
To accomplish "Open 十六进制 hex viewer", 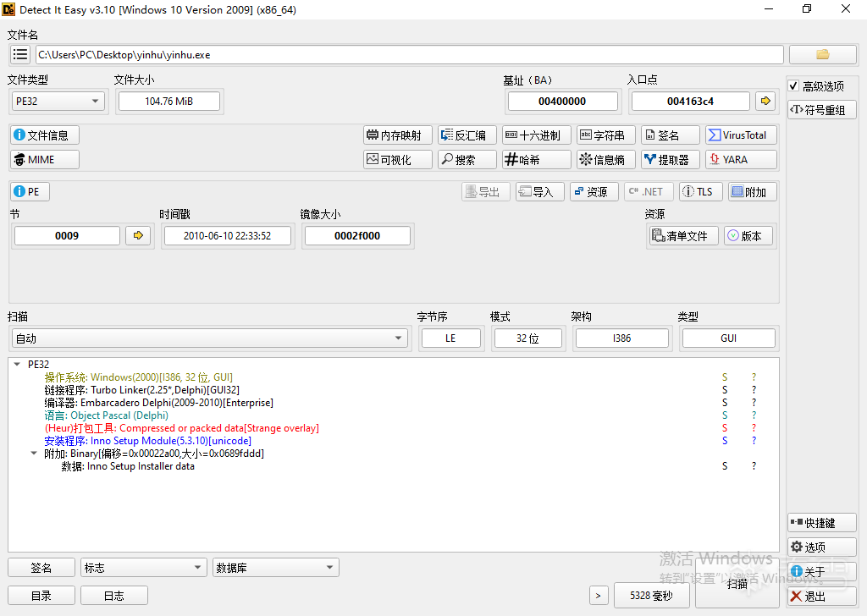I will [x=536, y=135].
